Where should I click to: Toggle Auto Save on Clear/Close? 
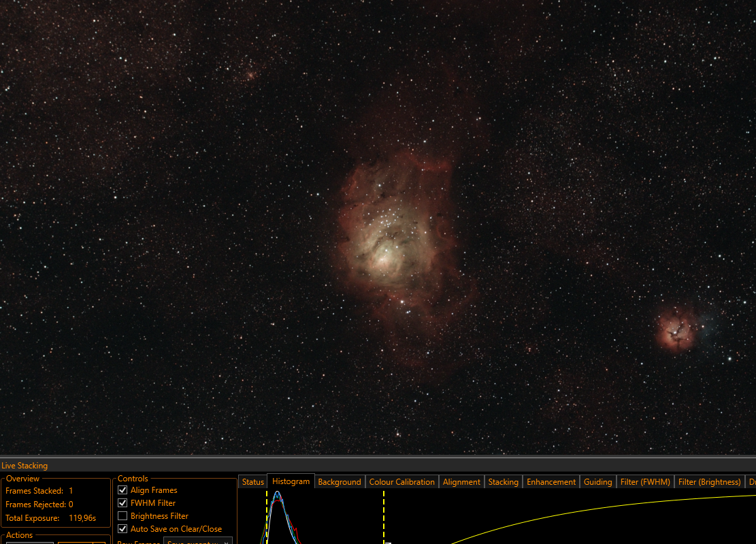[122, 529]
